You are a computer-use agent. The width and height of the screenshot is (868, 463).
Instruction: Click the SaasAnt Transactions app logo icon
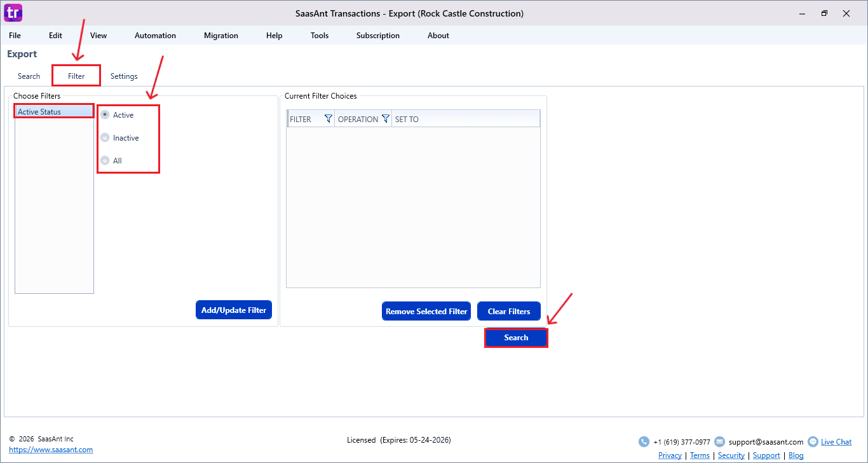coord(13,13)
